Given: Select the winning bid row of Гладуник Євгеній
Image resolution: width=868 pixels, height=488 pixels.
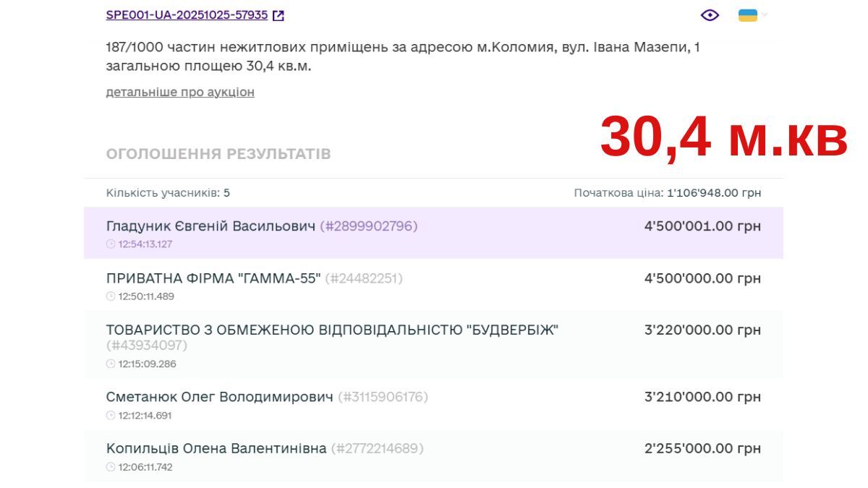Looking at the screenshot, I should tap(434, 231).
